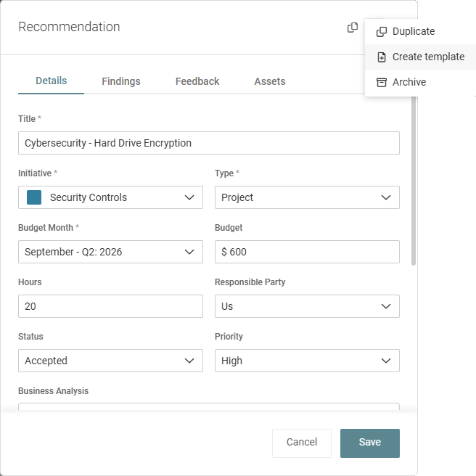Click the Title text field
This screenshot has width=476, height=476.
[x=208, y=143]
